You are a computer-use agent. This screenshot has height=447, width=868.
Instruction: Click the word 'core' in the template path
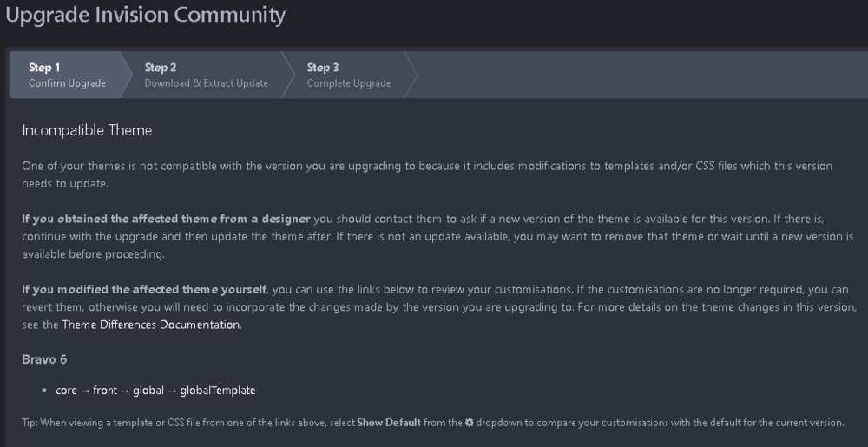click(66, 390)
